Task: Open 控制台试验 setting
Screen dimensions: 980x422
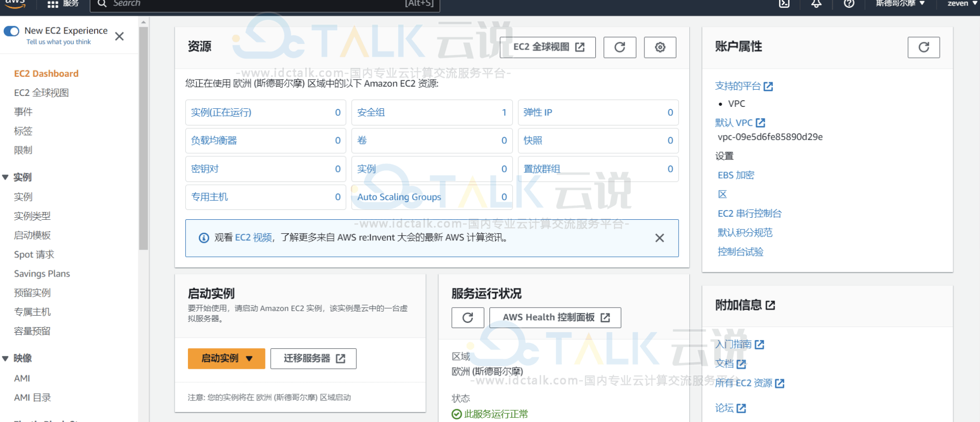Action: [x=740, y=252]
